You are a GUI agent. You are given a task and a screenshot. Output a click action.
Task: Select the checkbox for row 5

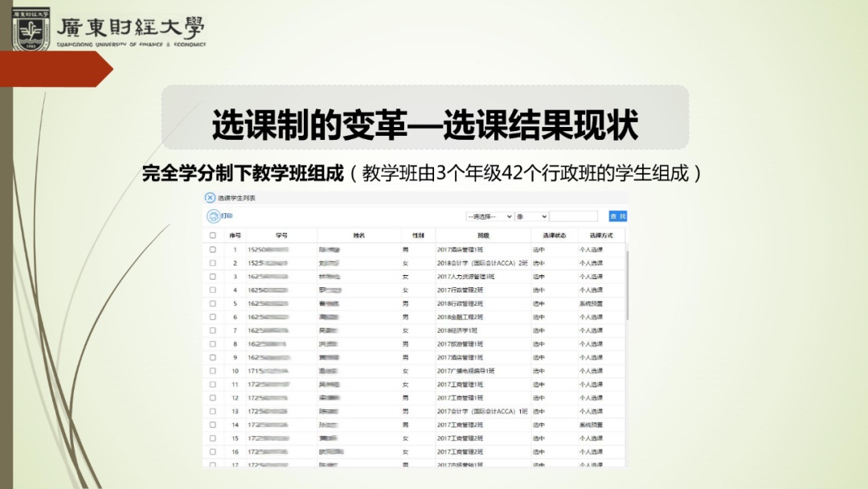click(x=212, y=304)
